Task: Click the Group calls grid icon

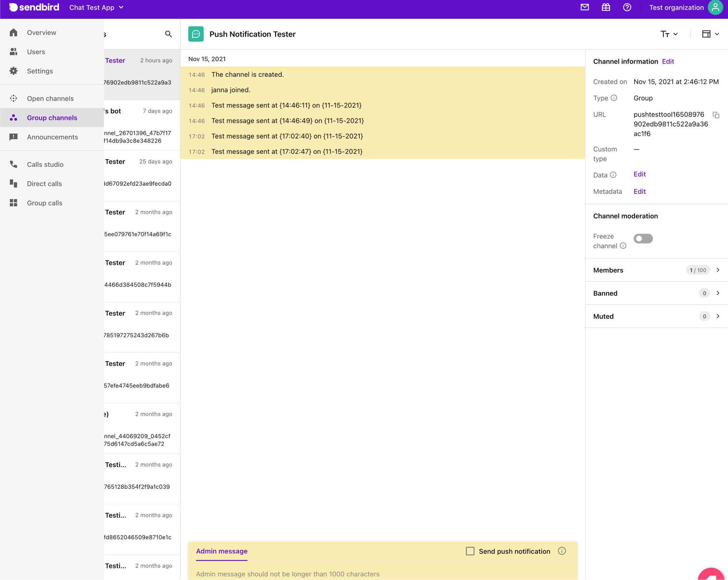Action: coord(13,203)
